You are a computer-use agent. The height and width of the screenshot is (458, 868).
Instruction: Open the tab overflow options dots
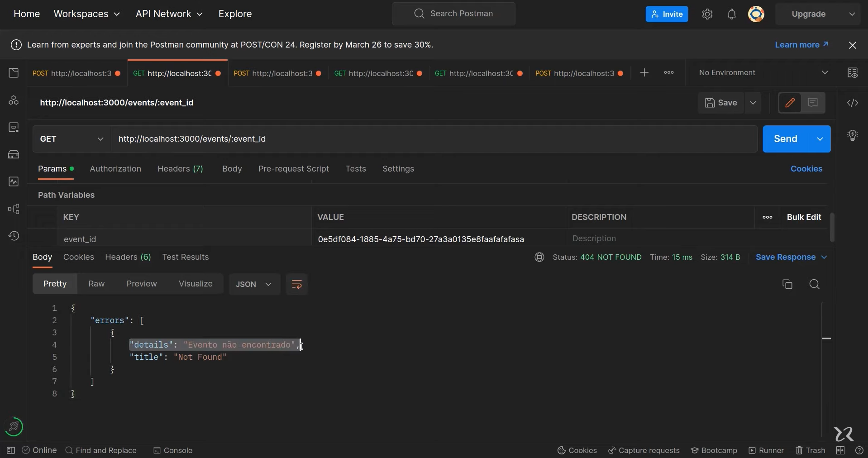(669, 72)
